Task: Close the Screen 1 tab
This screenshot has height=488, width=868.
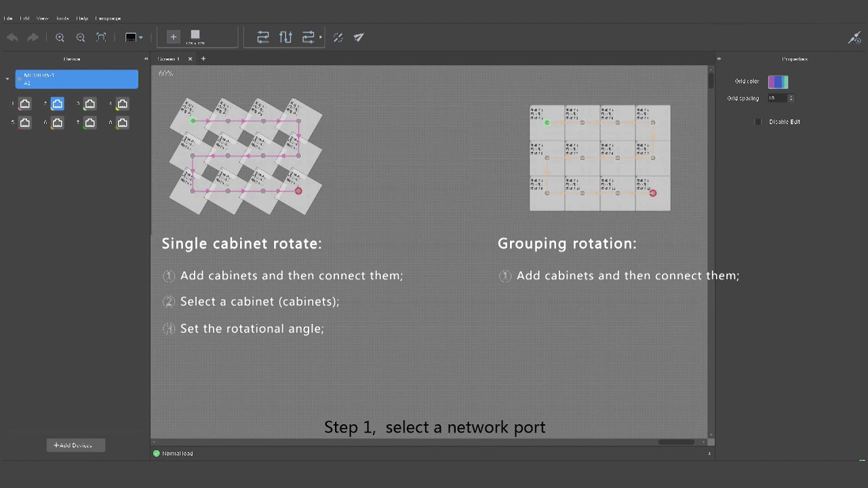Action: (x=190, y=59)
